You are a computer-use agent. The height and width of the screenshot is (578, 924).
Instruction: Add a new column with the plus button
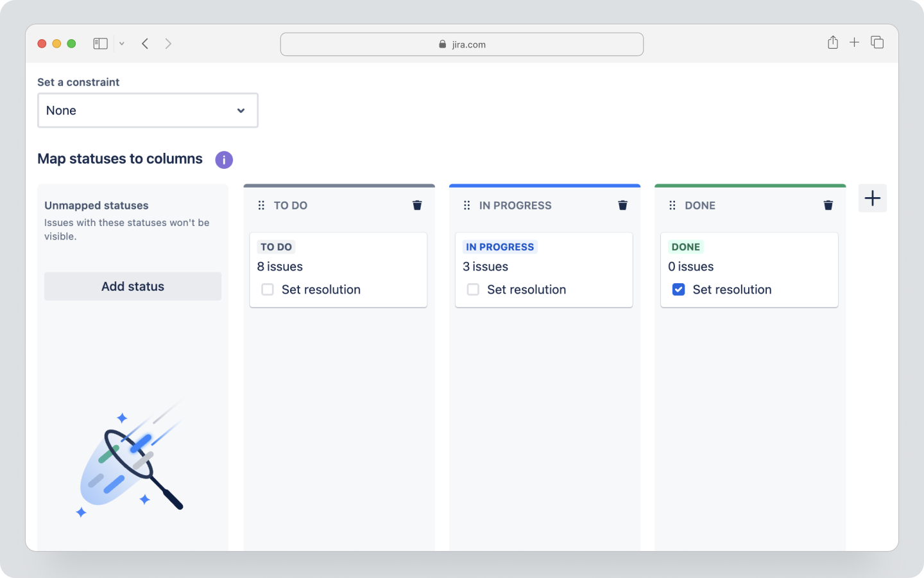872,198
